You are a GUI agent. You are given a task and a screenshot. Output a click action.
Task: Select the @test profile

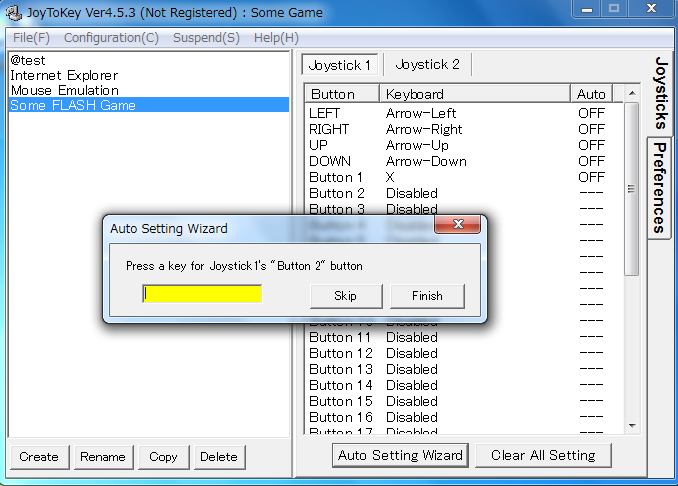28,60
